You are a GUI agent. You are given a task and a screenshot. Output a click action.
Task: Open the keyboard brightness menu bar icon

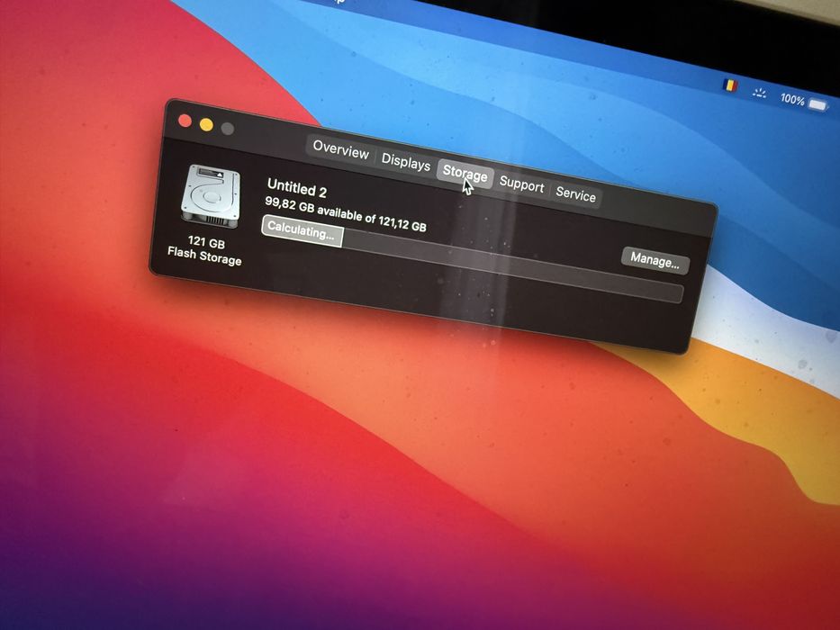click(x=759, y=92)
